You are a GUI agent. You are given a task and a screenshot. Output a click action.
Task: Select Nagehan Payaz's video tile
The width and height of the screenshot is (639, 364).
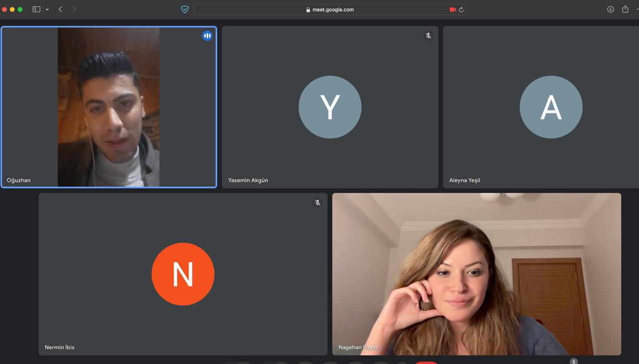tap(477, 274)
